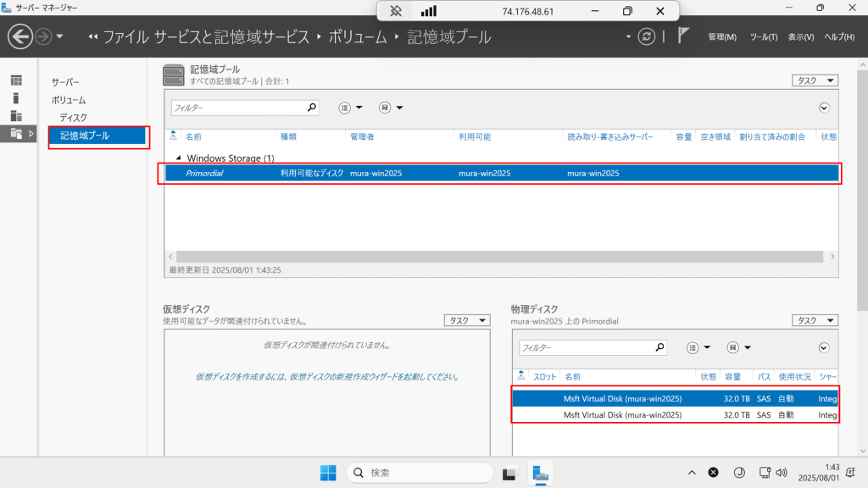Image resolution: width=868 pixels, height=488 pixels.
Task: Select the second Msft Virtual Disk row
Action: pyautogui.click(x=675, y=414)
